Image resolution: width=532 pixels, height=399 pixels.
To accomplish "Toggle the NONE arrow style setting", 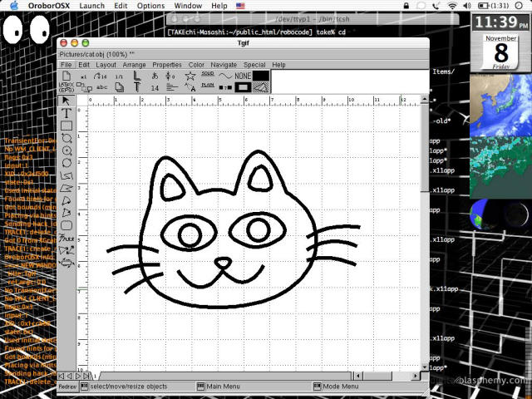I will [234, 76].
